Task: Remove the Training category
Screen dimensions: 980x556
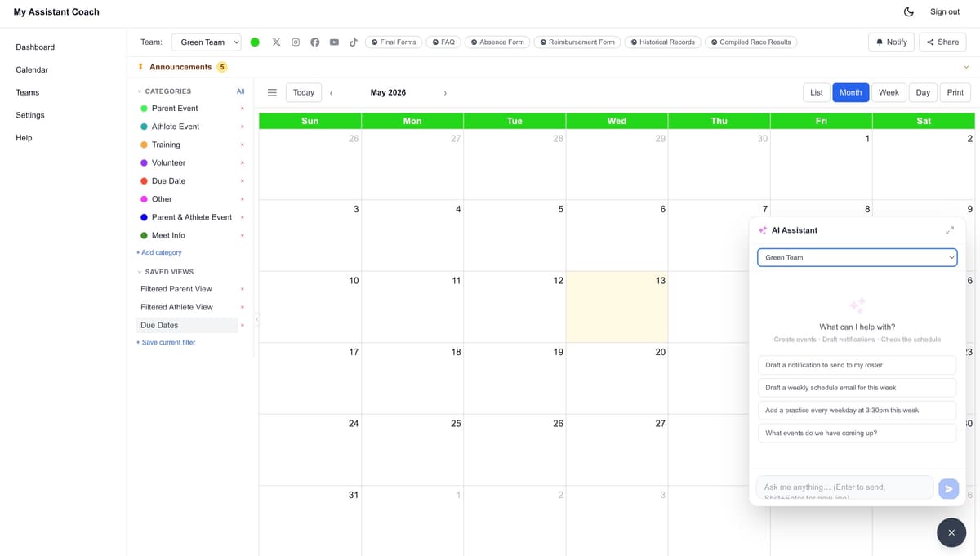Action: point(243,145)
